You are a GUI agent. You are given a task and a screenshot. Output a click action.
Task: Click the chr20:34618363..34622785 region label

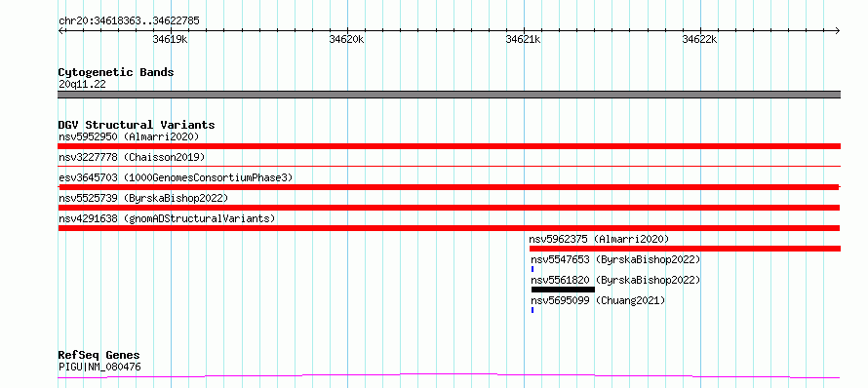point(129,21)
